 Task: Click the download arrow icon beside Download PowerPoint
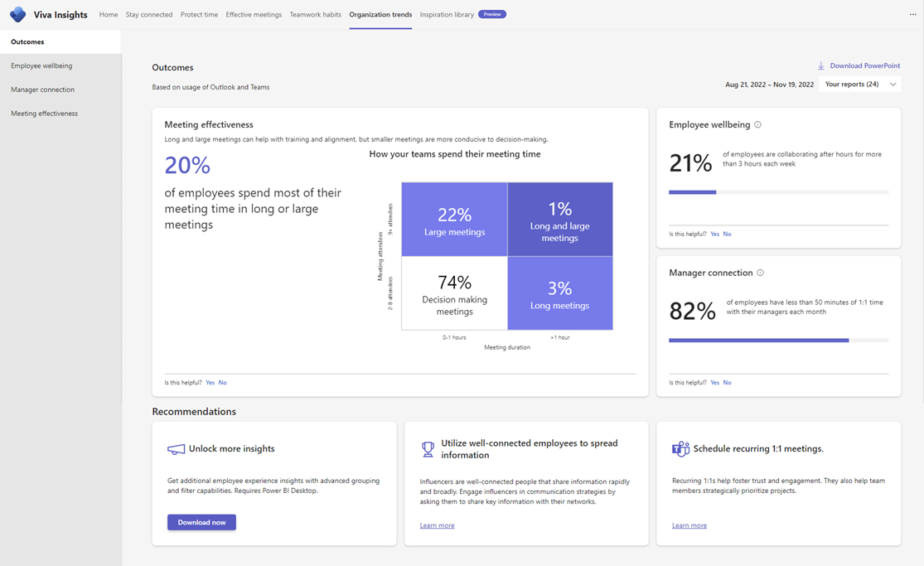(821, 66)
